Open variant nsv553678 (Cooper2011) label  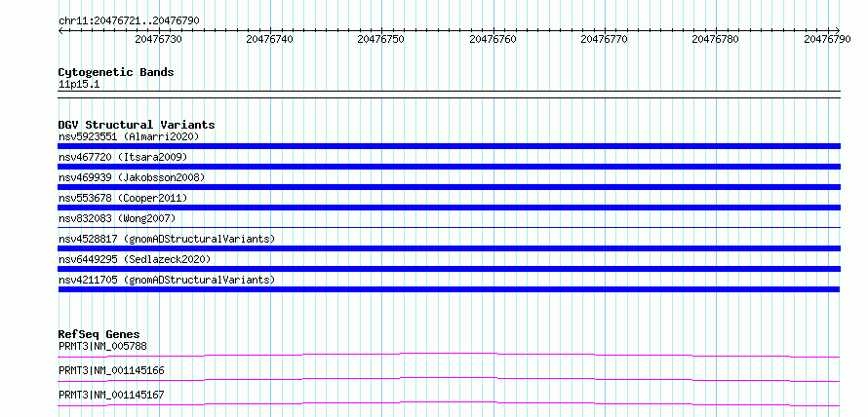(123, 198)
